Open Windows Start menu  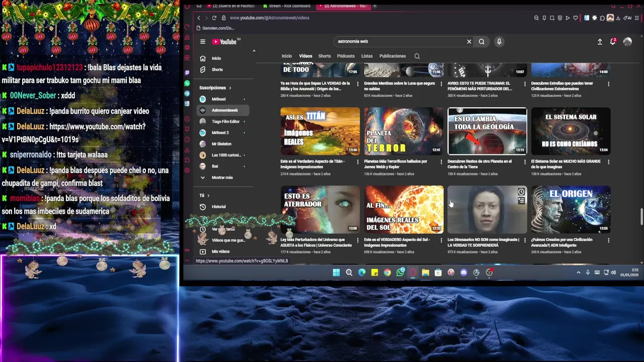point(336,273)
